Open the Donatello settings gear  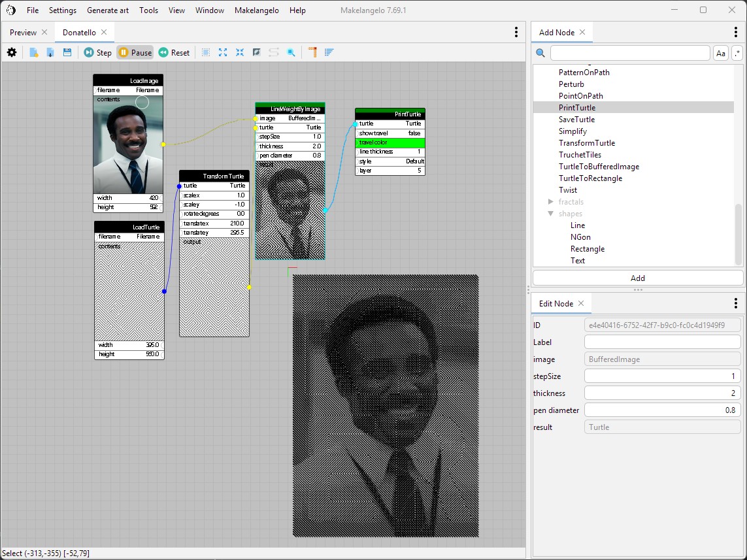[12, 52]
